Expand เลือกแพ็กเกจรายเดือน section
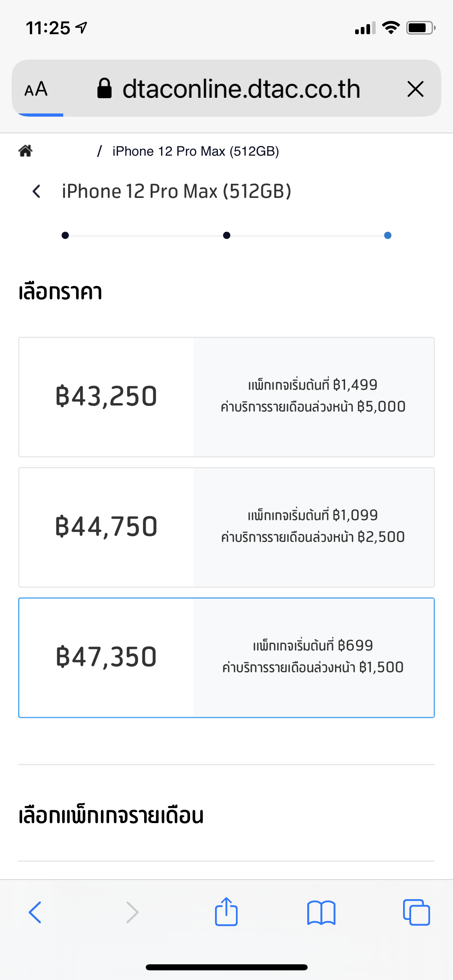Image resolution: width=453 pixels, height=980 pixels. (x=226, y=815)
